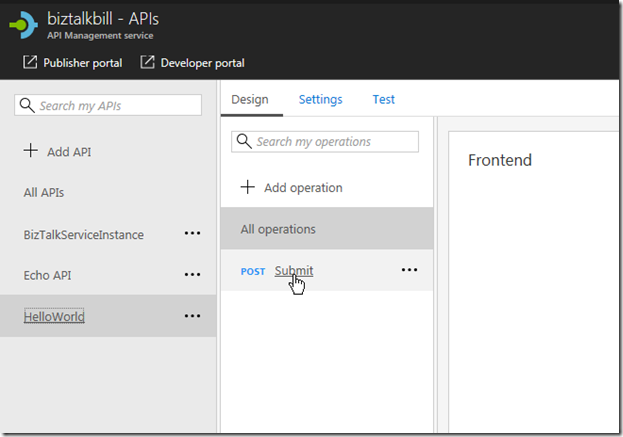This screenshot has width=623, height=437.
Task: Select All APIs in the sidebar
Action: 44,193
